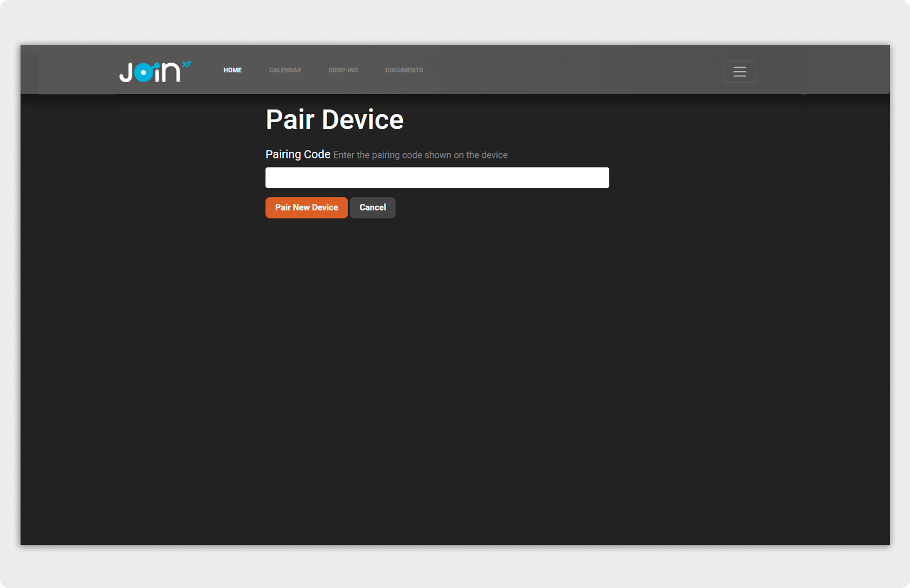Click the Pairing Code label

298,154
